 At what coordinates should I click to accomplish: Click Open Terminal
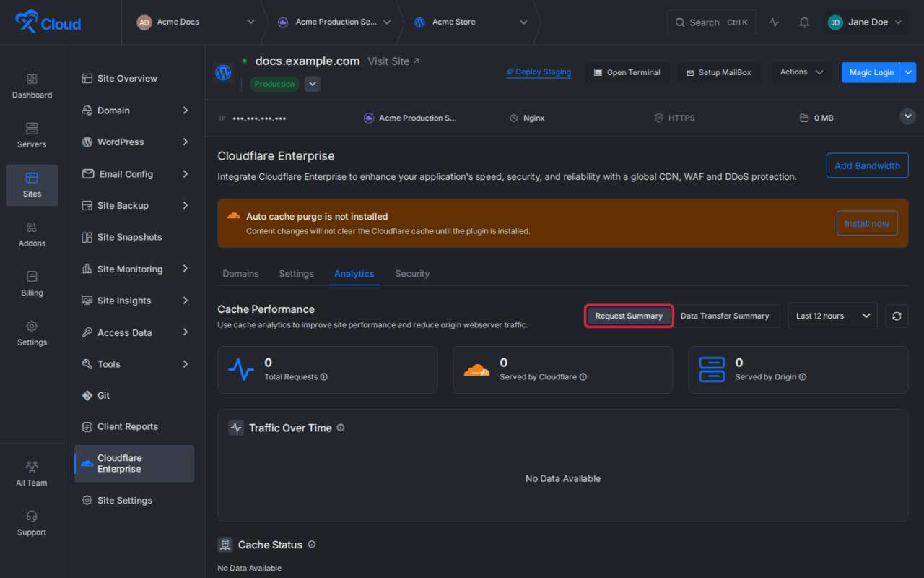tap(627, 72)
